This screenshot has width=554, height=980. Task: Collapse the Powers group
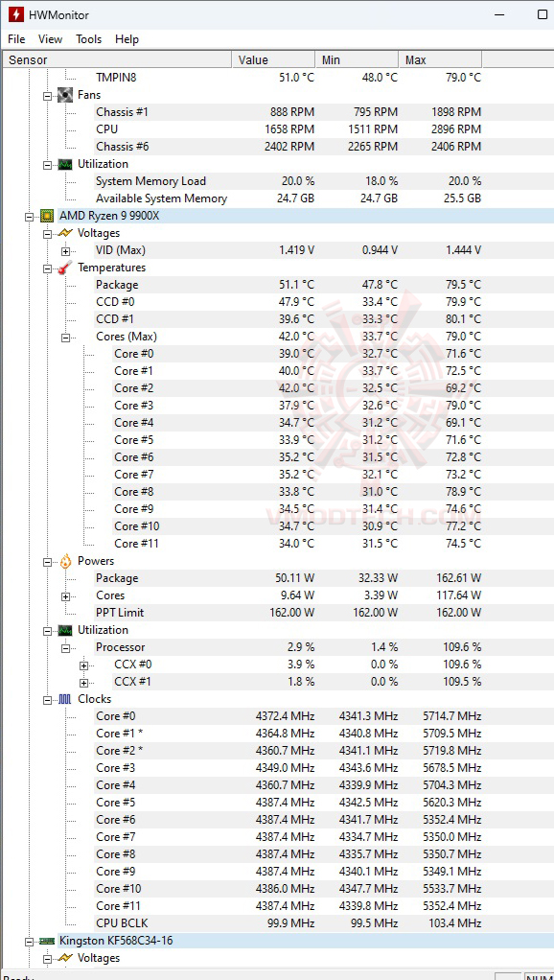tap(47, 561)
